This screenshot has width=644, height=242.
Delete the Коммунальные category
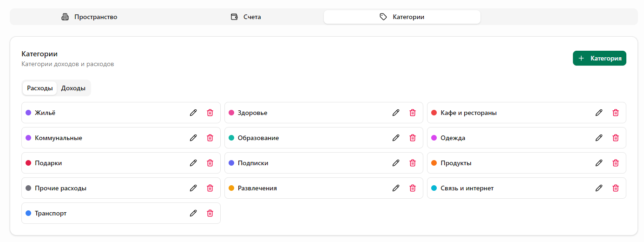pos(210,138)
